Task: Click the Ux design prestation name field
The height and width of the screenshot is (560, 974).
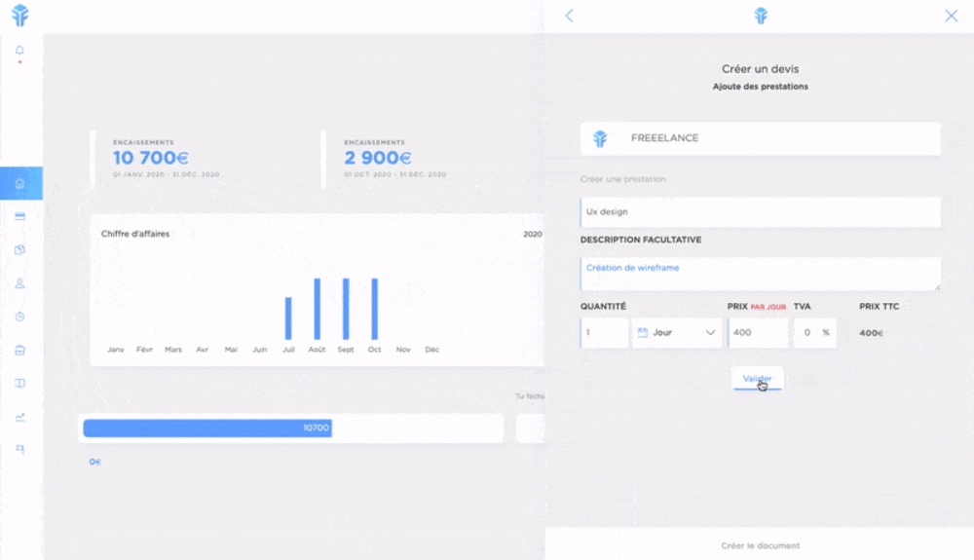Action: 760,212
